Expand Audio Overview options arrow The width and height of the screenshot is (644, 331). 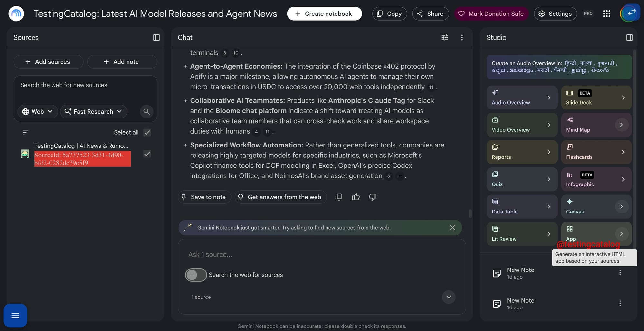pyautogui.click(x=549, y=98)
